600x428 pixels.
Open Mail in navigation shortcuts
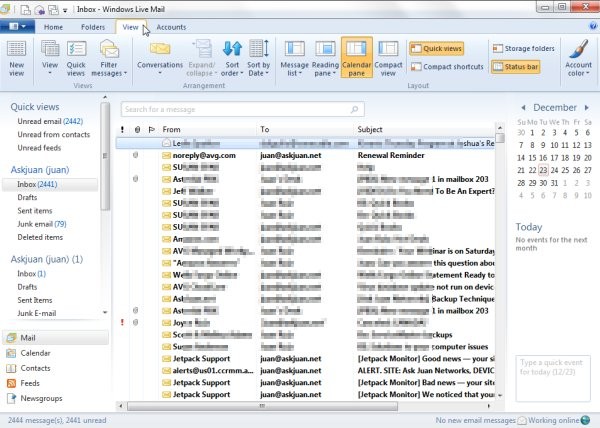point(56,338)
